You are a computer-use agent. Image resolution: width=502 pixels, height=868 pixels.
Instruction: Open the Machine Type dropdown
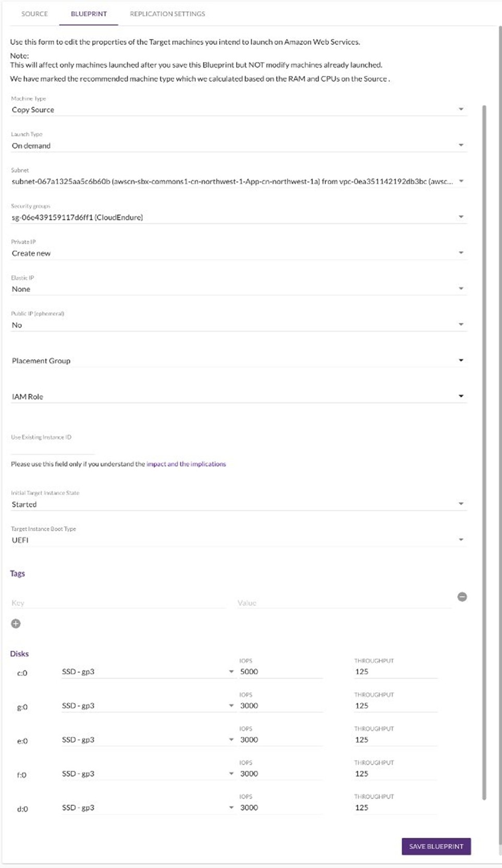[238, 109]
